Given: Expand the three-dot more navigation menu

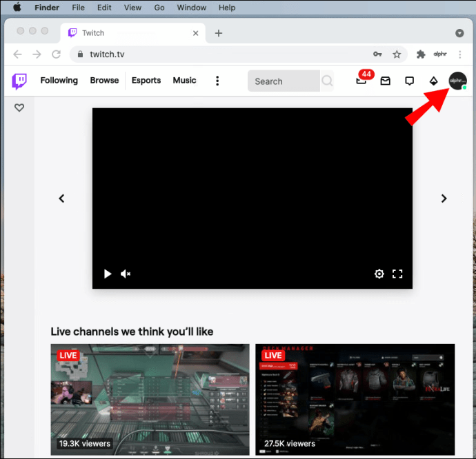Looking at the screenshot, I should 217,81.
